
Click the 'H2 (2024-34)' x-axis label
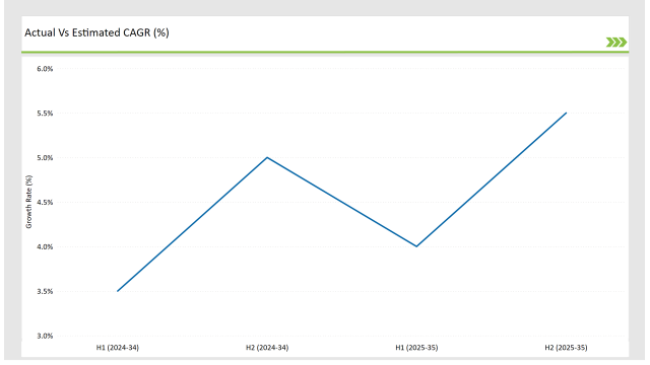point(267,348)
